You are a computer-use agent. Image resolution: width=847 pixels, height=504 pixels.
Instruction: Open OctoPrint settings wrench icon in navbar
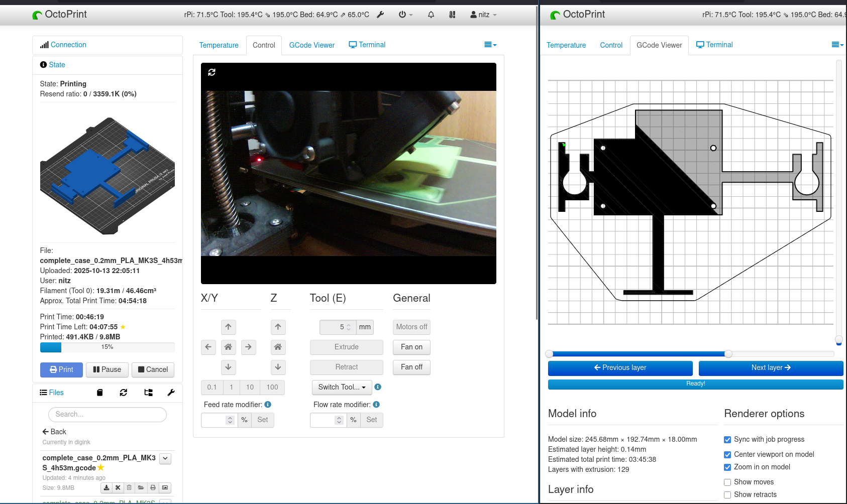(x=380, y=15)
